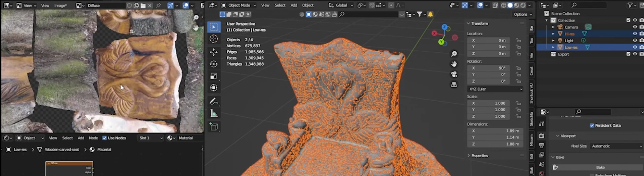Open the Image menu in the image editor
The height and width of the screenshot is (176, 644).
[60, 6]
